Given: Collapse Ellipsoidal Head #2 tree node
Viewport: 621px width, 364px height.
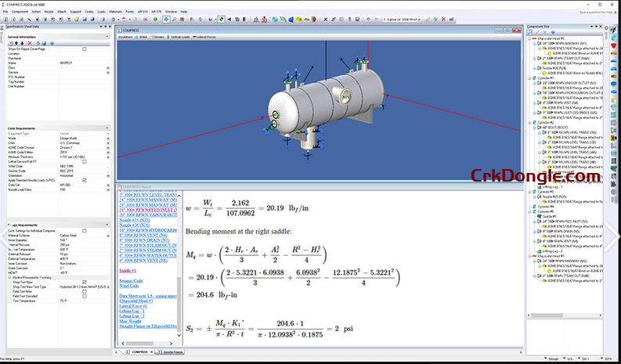Looking at the screenshot, I should coord(530,38).
